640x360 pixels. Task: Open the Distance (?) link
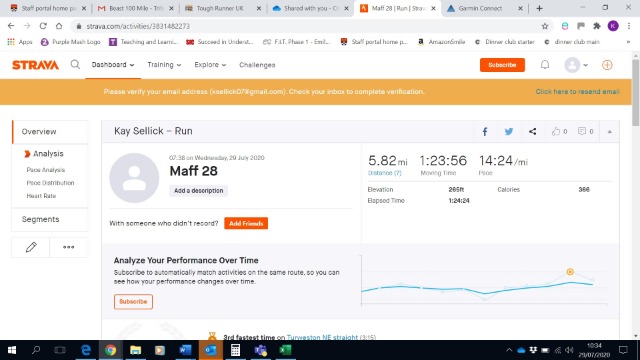[384, 173]
